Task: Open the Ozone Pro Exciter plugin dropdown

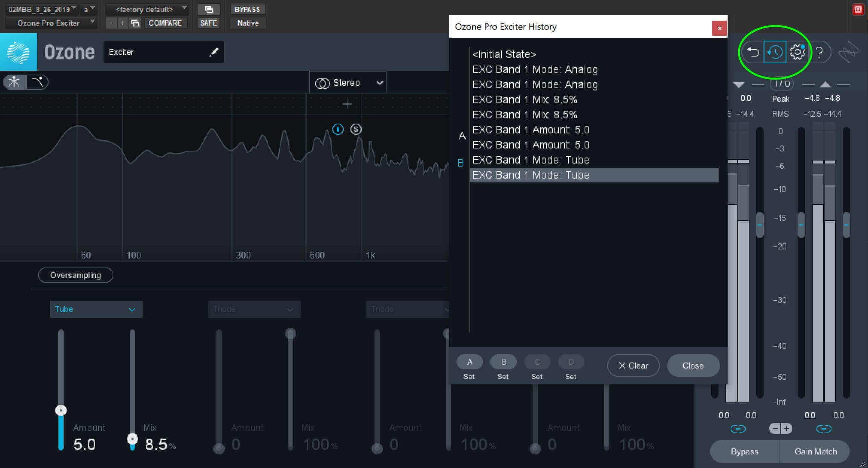Action: [x=51, y=23]
